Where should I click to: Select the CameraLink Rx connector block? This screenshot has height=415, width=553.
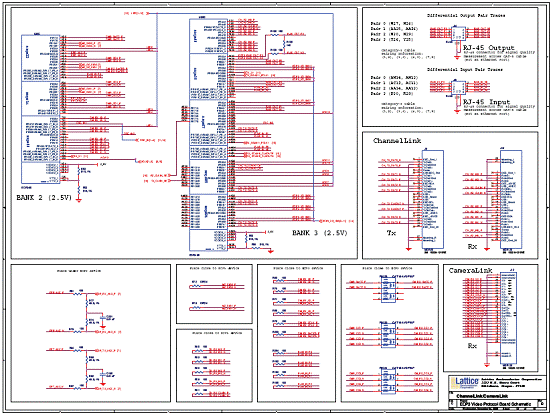[x=509, y=318]
